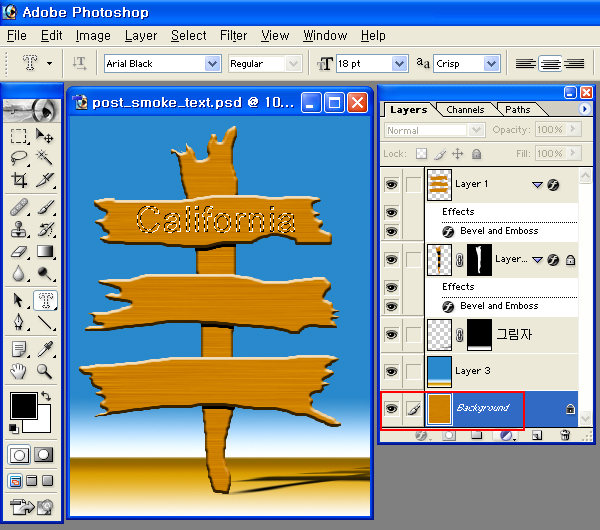Viewport: 600px width, 530px height.
Task: Select the Rectangular Marquee tool
Action: [x=18, y=136]
